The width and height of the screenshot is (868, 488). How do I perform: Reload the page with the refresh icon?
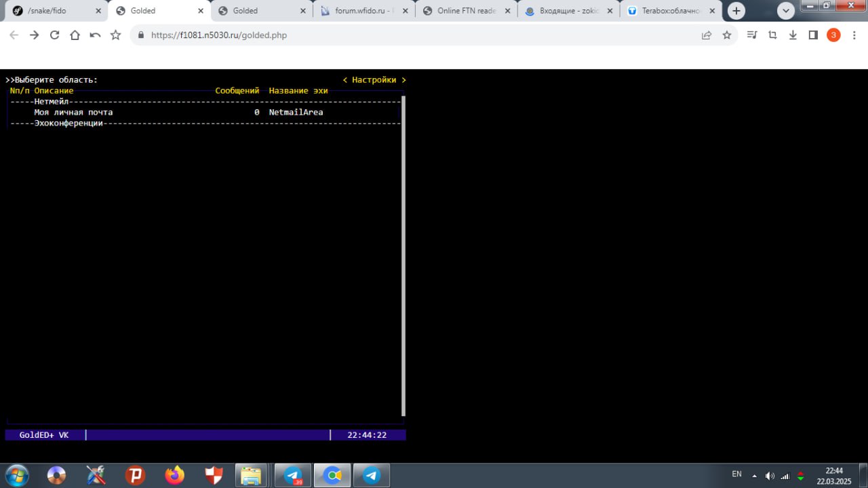(54, 35)
